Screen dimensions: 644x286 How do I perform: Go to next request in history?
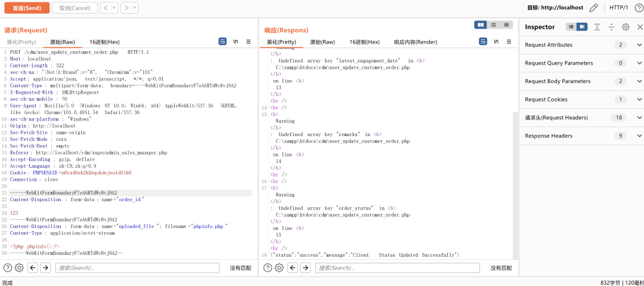(126, 8)
